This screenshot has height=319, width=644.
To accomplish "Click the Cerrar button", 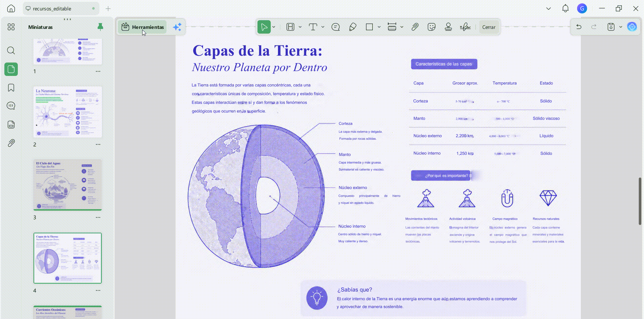I will click(x=489, y=27).
